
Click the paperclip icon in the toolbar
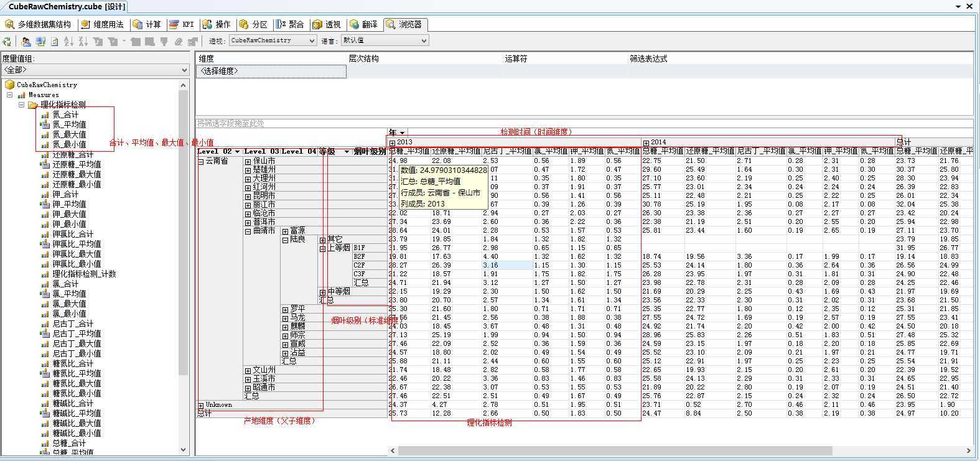point(179,42)
